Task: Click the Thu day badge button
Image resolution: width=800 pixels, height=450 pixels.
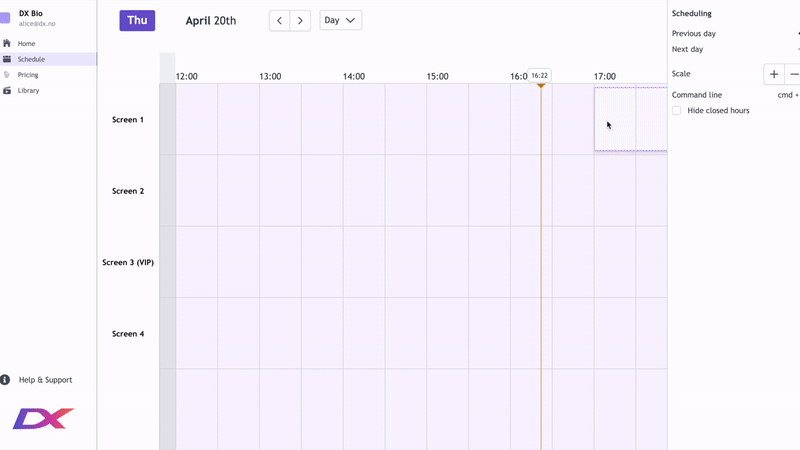Action: 137,20
